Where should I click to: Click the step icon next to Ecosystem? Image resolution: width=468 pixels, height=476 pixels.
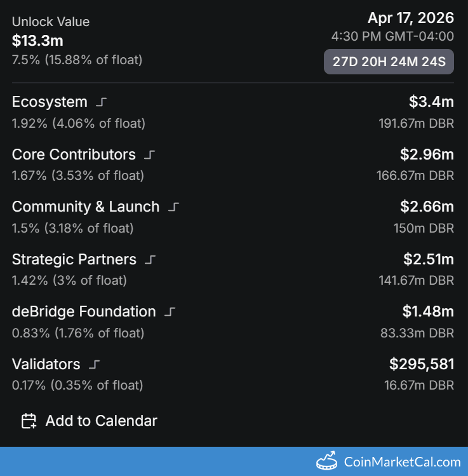click(x=101, y=102)
